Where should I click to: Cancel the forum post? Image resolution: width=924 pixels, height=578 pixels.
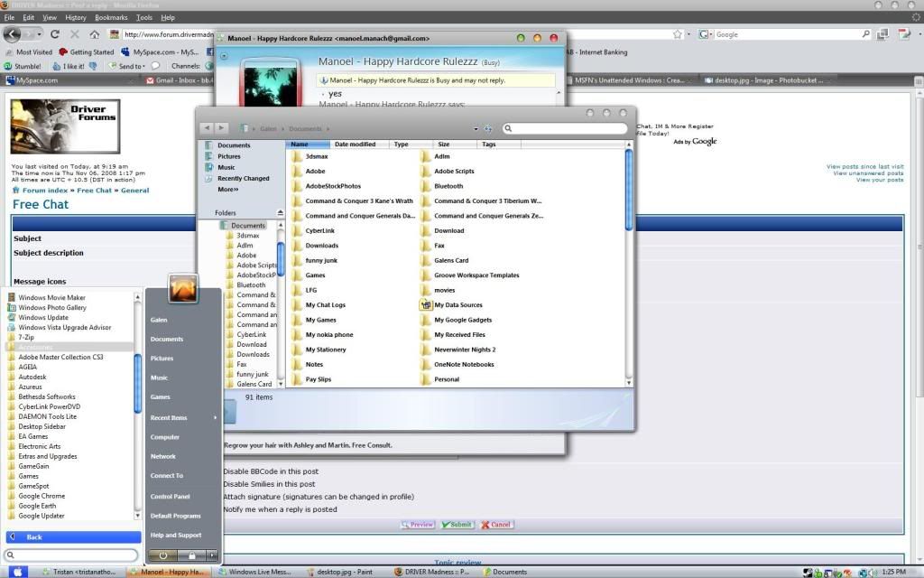(496, 525)
